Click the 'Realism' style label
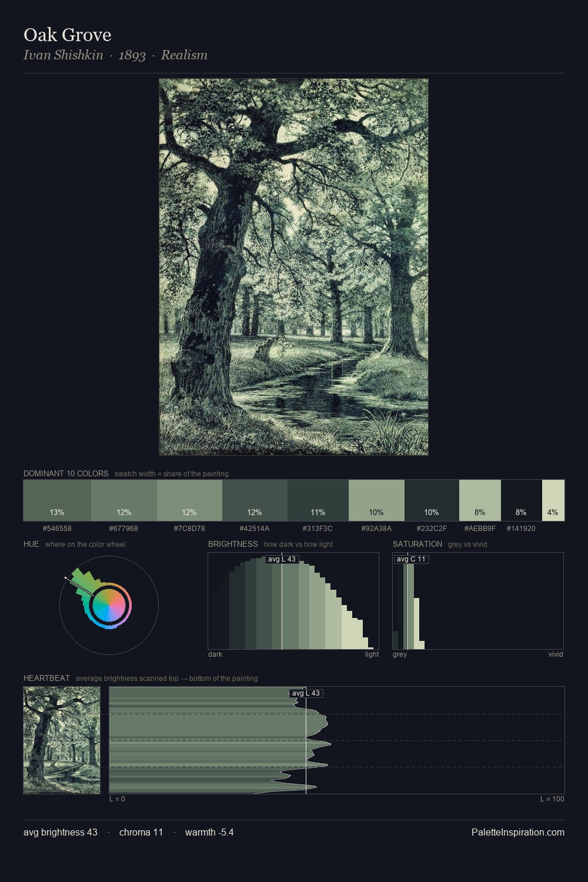Image resolution: width=588 pixels, height=882 pixels. (x=184, y=55)
